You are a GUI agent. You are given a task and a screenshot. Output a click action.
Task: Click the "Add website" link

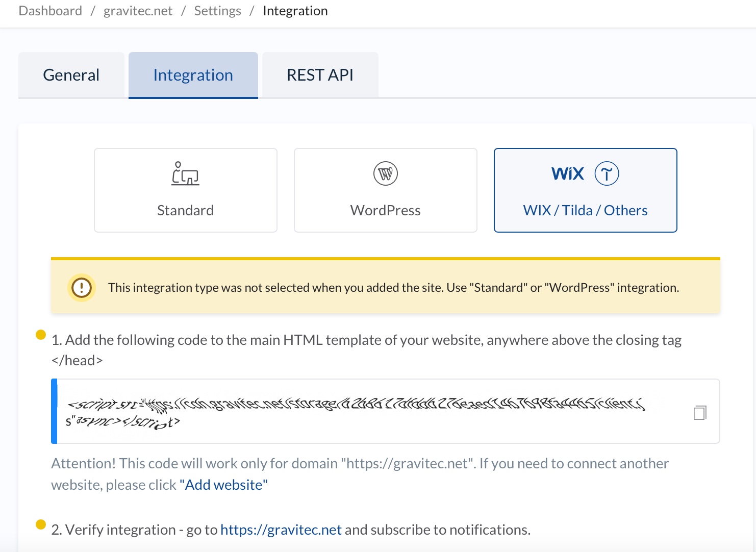[223, 485]
